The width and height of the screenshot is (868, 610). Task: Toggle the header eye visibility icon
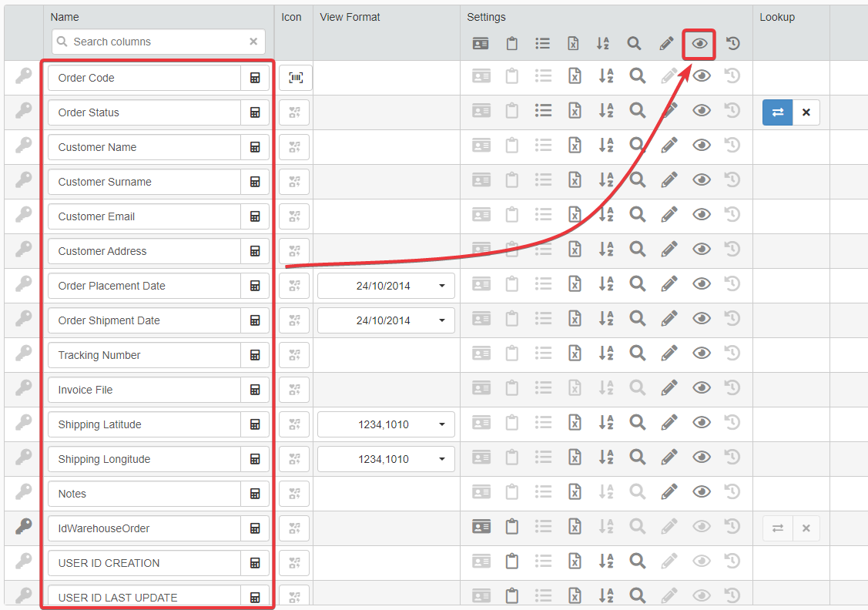pyautogui.click(x=699, y=44)
